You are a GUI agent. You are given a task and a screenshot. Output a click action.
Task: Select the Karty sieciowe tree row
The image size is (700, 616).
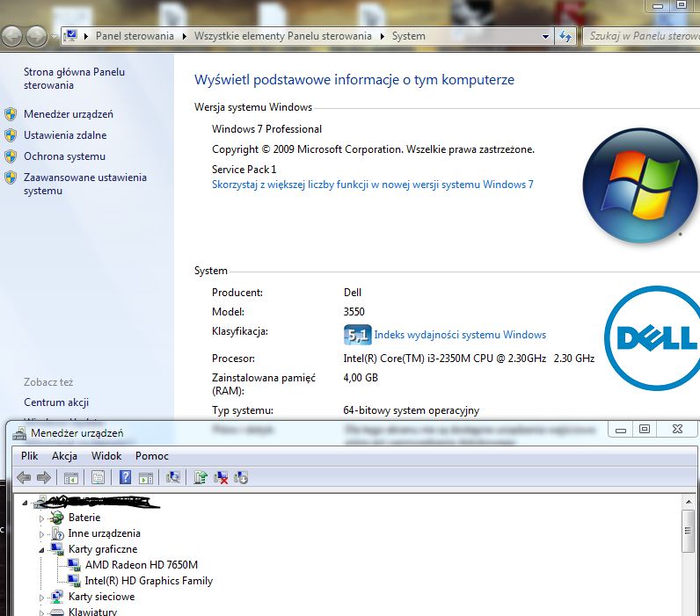tap(101, 597)
